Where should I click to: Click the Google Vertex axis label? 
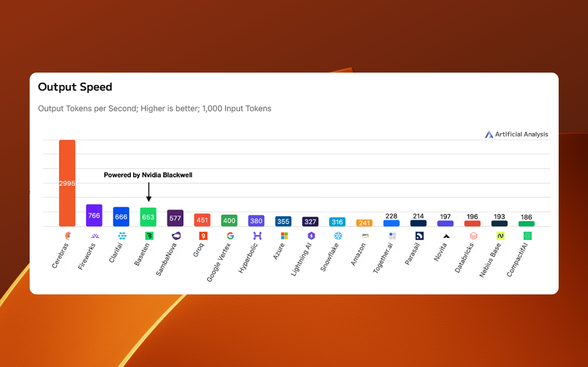click(219, 263)
